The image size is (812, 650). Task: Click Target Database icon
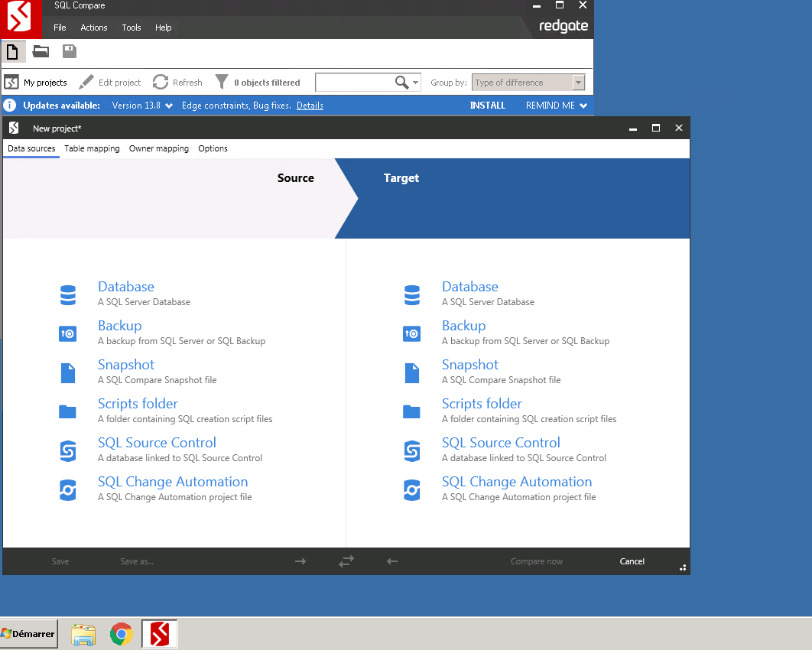[411, 295]
